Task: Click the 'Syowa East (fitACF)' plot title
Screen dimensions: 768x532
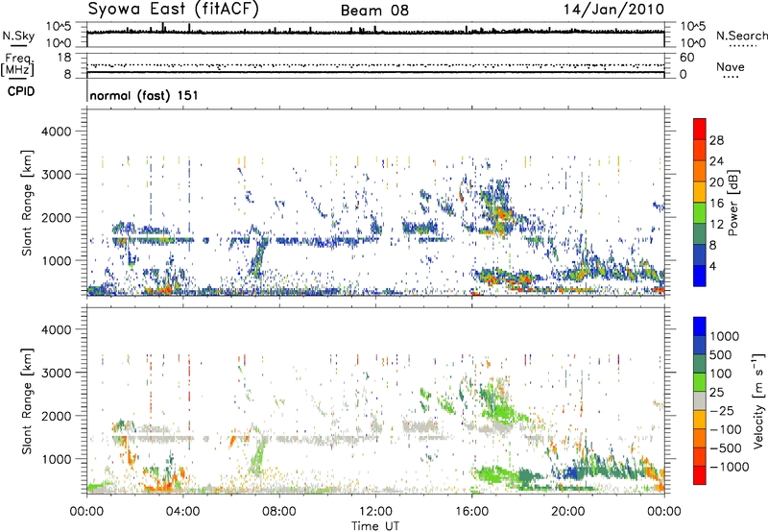Action: [174, 10]
